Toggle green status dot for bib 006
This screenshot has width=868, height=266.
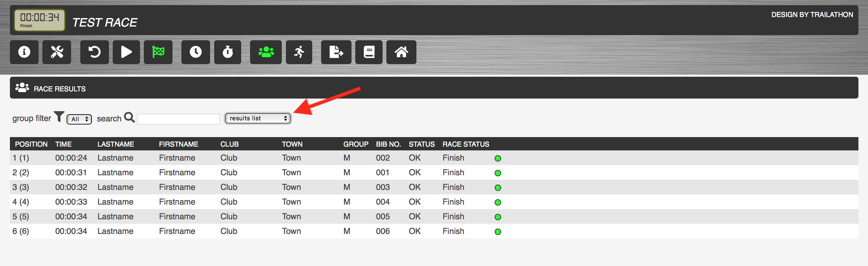pyautogui.click(x=498, y=232)
